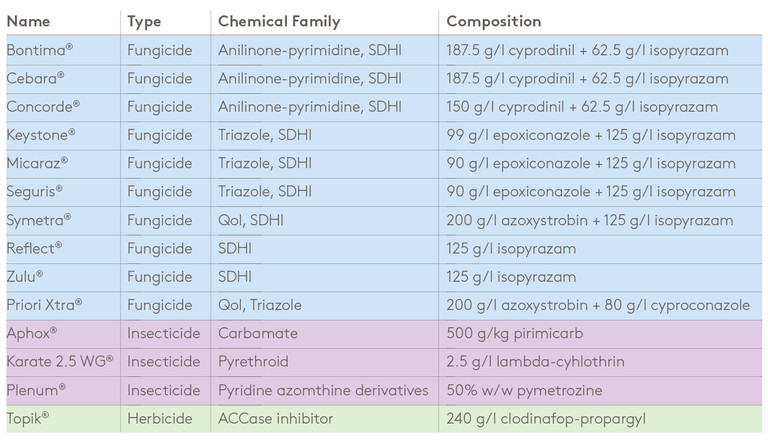The height and width of the screenshot is (442, 768).
Task: Click the Type column header
Action: click(144, 22)
